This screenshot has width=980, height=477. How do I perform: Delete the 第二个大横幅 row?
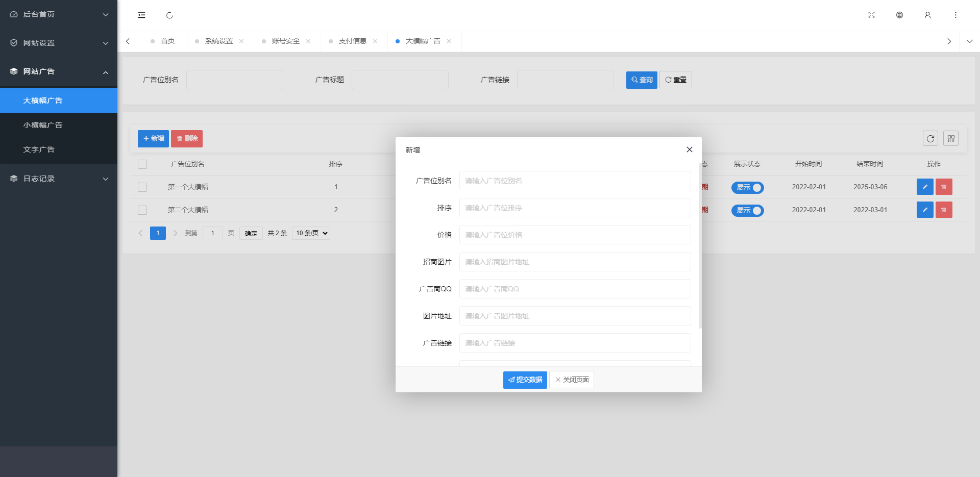click(944, 210)
